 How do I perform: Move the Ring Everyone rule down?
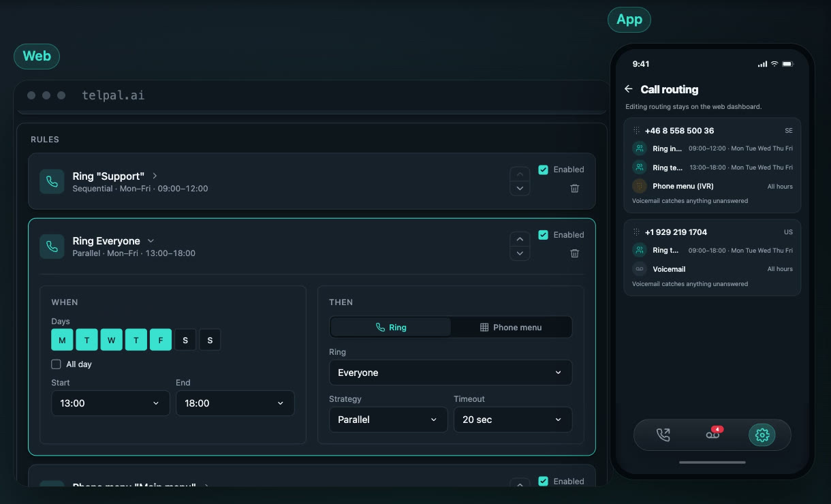coord(520,253)
